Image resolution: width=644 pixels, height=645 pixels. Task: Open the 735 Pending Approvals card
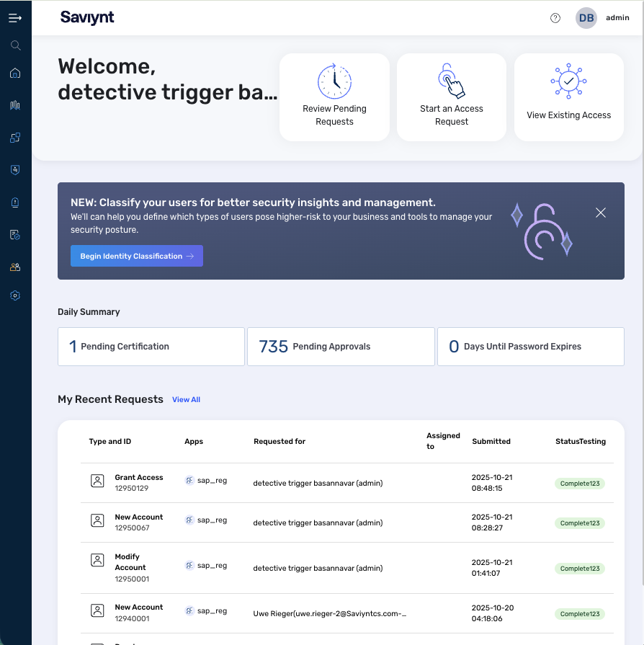click(x=341, y=347)
